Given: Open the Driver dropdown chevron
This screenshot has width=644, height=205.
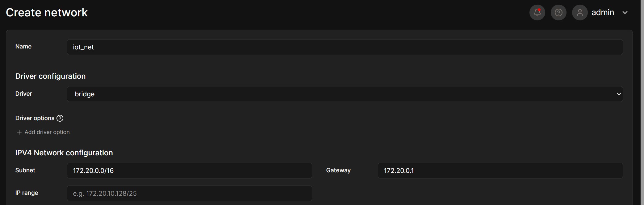Looking at the screenshot, I should click(x=618, y=94).
